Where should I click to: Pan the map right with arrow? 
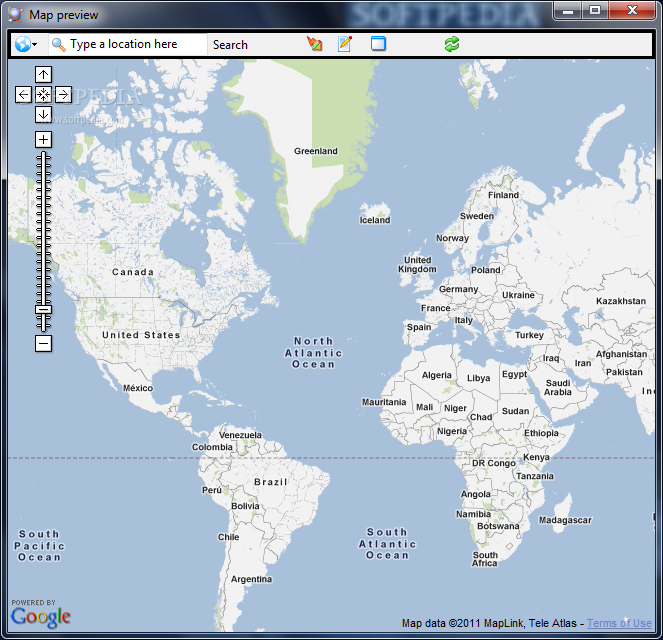pos(63,95)
